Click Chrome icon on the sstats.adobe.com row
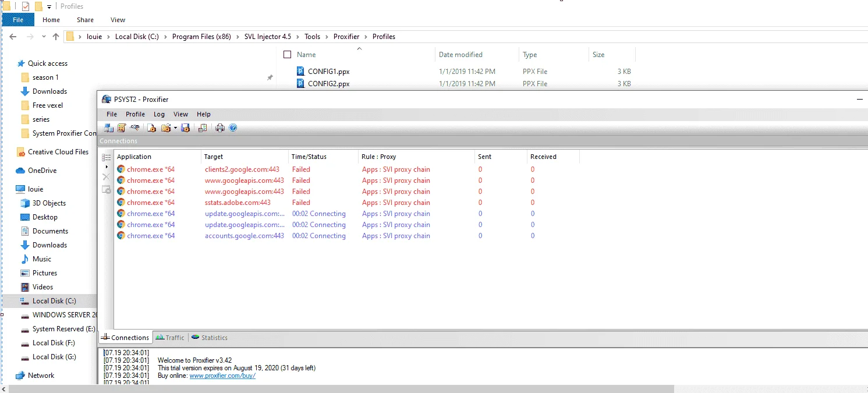 click(121, 203)
